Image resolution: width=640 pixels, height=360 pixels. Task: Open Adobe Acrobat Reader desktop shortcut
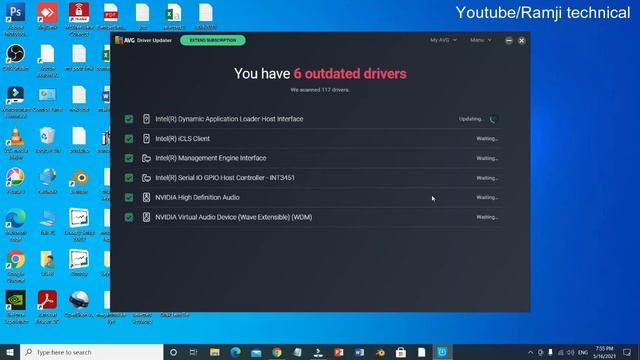click(47, 307)
